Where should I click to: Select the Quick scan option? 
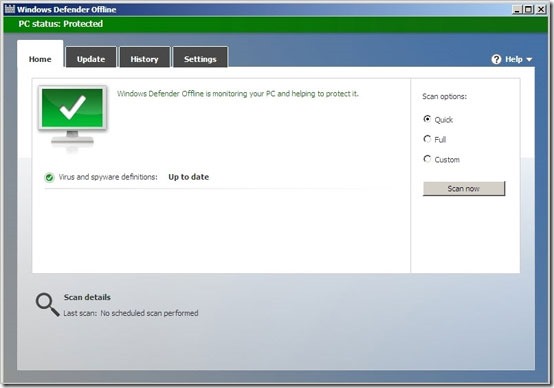(427, 119)
